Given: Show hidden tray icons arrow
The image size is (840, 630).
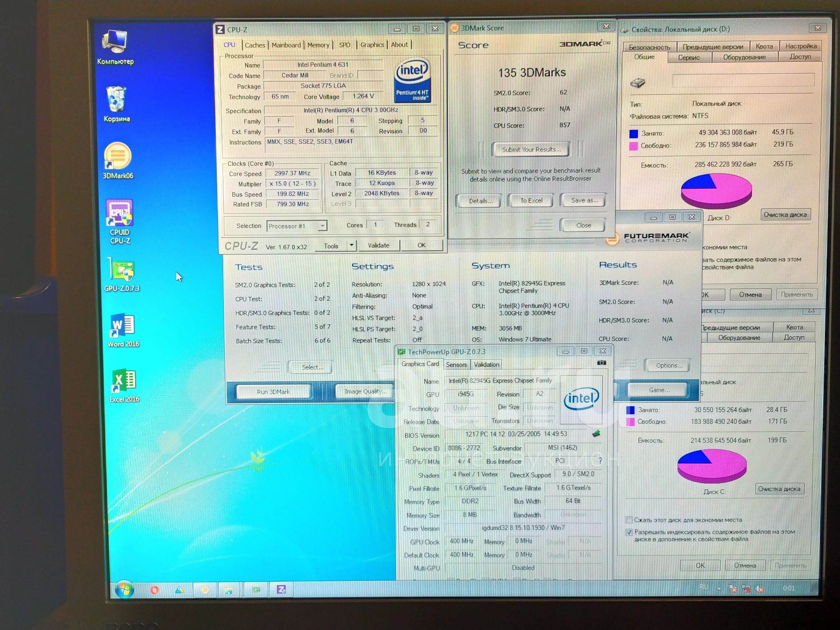Looking at the screenshot, I should [719, 589].
